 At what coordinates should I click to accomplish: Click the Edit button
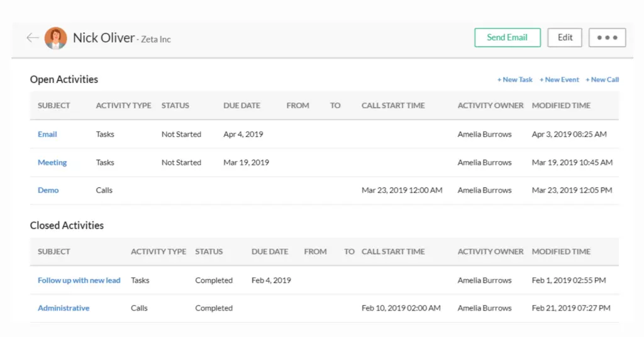[565, 38]
